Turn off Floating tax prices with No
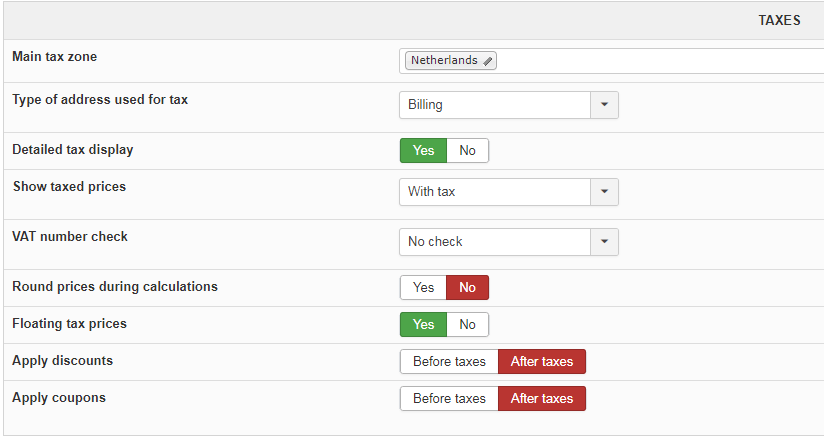This screenshot has width=824, height=438. [x=468, y=324]
